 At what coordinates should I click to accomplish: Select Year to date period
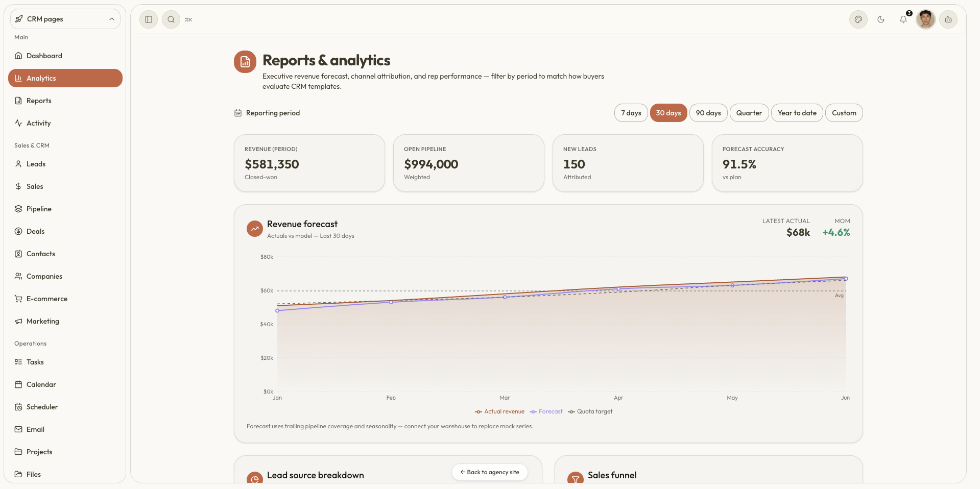click(x=797, y=113)
